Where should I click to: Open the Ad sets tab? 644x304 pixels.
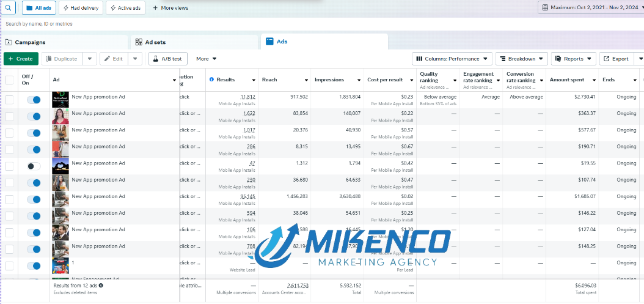[194, 42]
